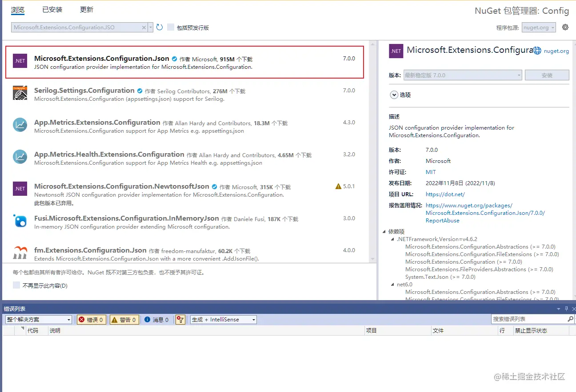This screenshot has height=392, width=576.
Task: Click the error list filter funnel icon
Action: 180,320
